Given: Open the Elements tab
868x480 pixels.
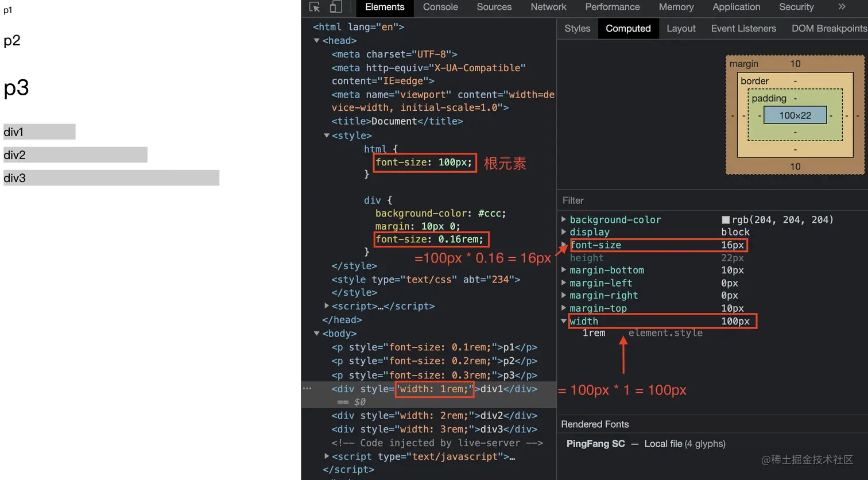Looking at the screenshot, I should point(385,7).
